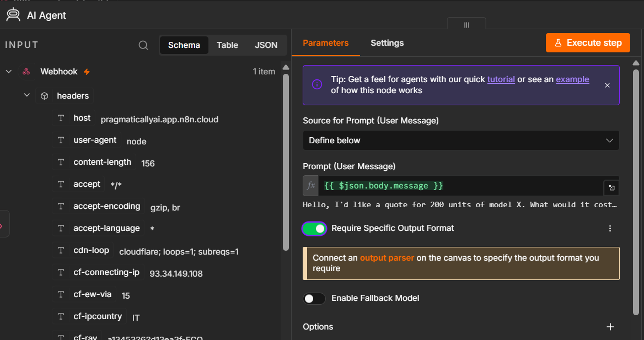The height and width of the screenshot is (340, 644).
Task: Click the type icon beside accept-language
Action: coord(61,228)
